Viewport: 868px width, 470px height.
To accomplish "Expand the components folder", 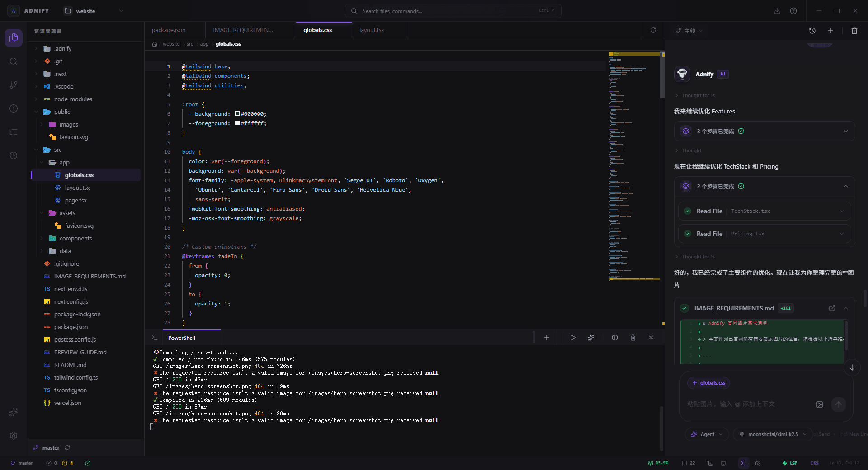I will pyautogui.click(x=75, y=238).
